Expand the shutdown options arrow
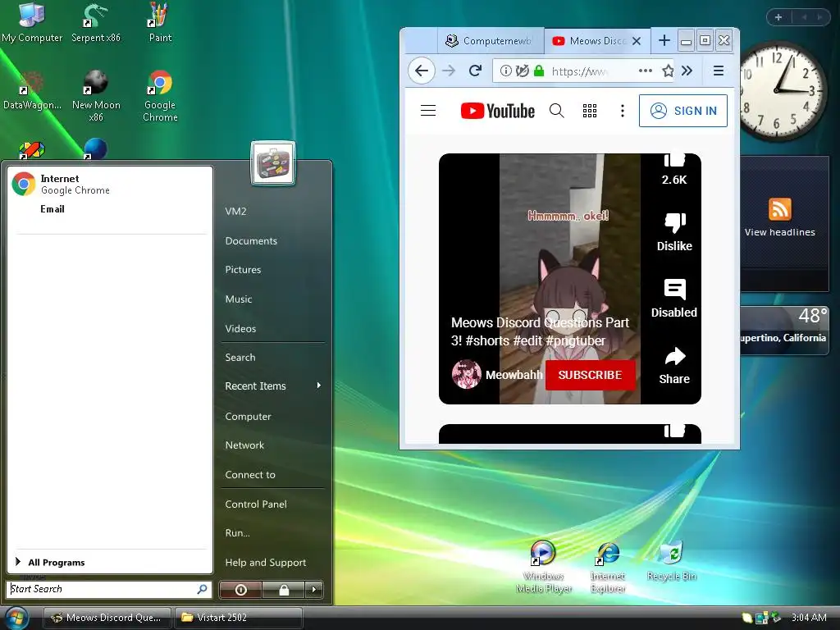The height and width of the screenshot is (630, 840). pos(314,590)
